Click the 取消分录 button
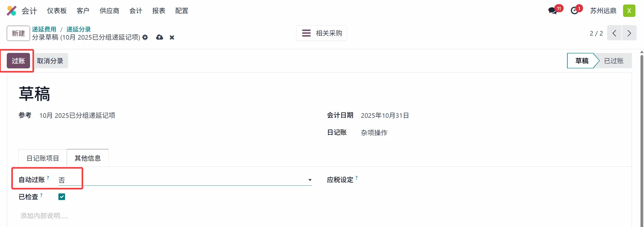 50,61
